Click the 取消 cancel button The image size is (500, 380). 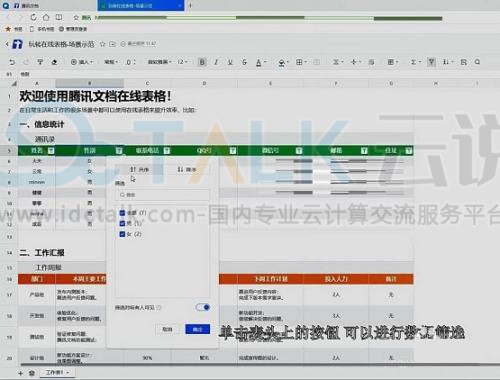[167, 329]
